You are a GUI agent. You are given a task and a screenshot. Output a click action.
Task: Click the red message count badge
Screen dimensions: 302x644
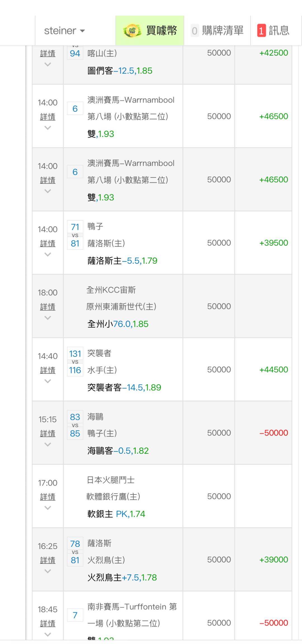(x=261, y=31)
